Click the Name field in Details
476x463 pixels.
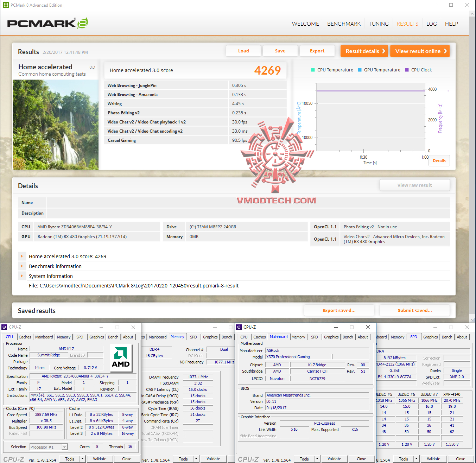(x=248, y=203)
